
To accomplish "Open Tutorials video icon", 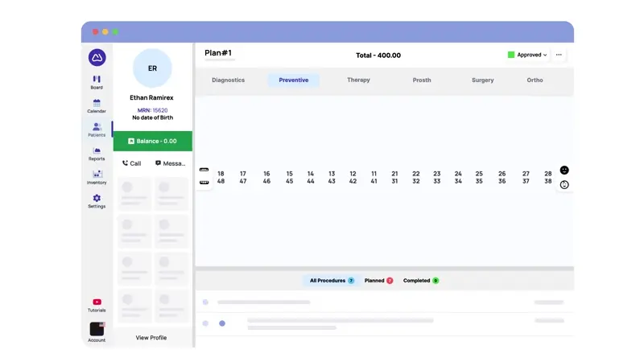I will (x=97, y=304).
